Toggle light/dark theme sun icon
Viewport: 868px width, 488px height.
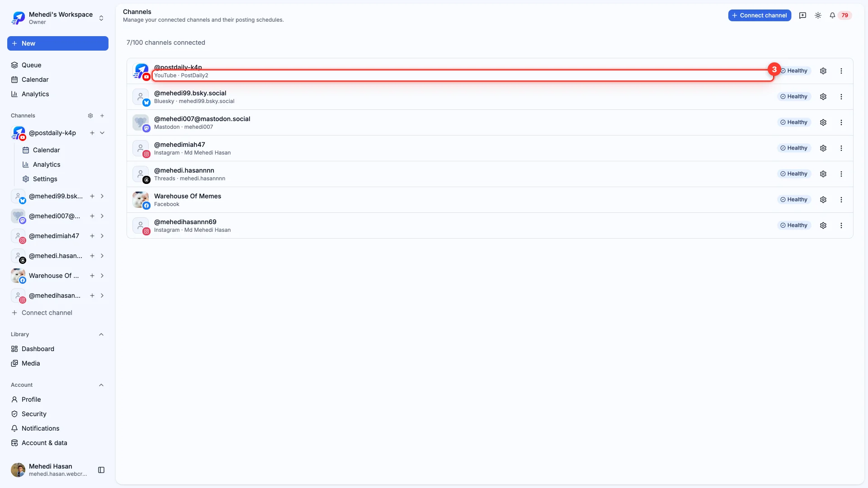[x=818, y=15]
